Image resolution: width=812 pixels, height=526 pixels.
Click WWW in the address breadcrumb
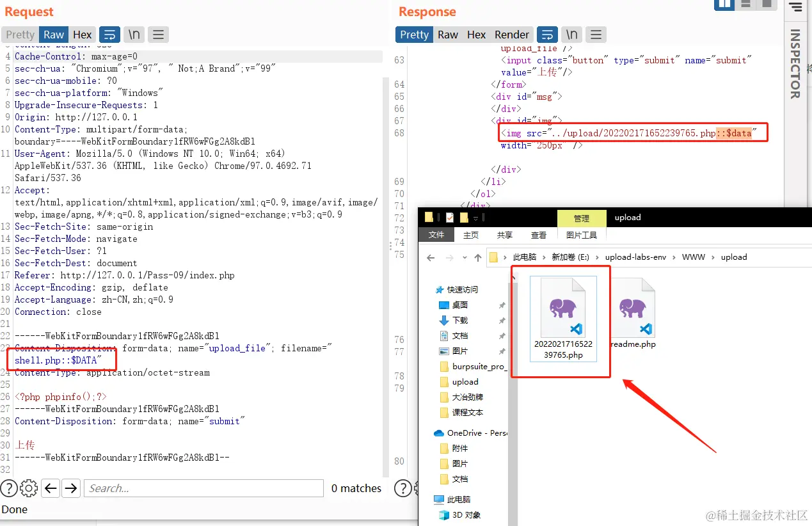coord(694,257)
